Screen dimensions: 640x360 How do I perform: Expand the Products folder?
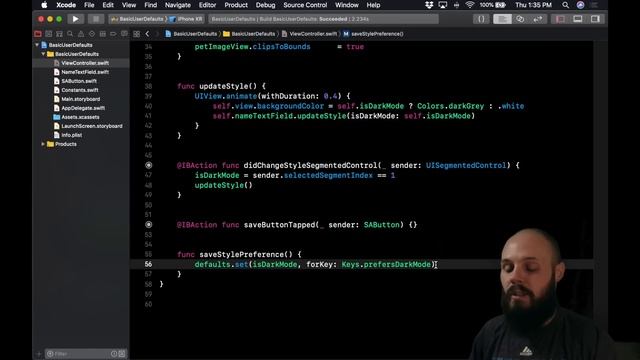point(43,144)
